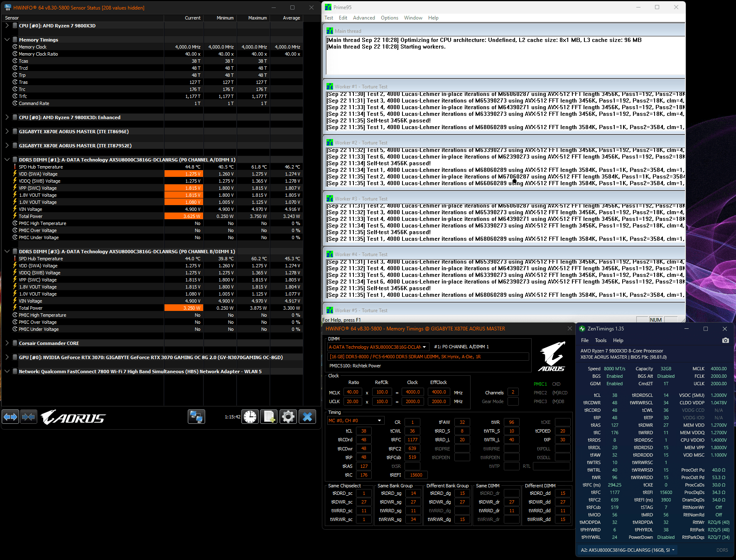Click the Worker #3 Torture Test window icon
The width and height of the screenshot is (736, 560).
coord(329,199)
